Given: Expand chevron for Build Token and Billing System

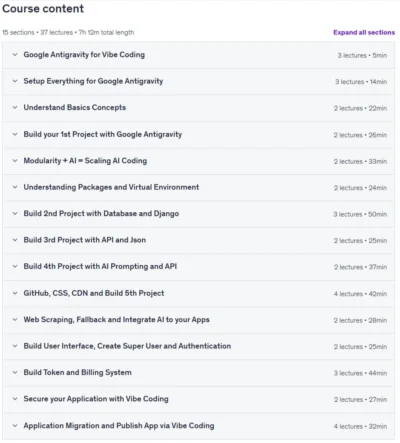Looking at the screenshot, I should click(x=15, y=372).
